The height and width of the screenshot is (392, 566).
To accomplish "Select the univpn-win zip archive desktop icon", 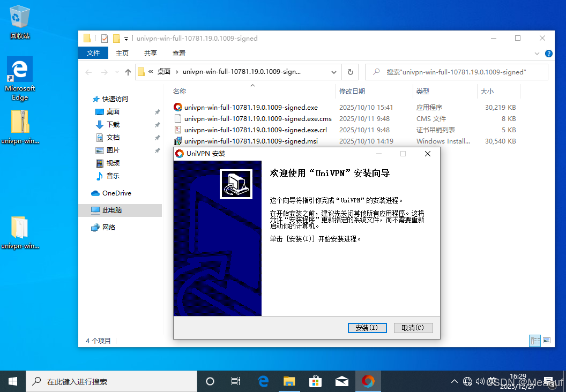I will click(x=20, y=127).
